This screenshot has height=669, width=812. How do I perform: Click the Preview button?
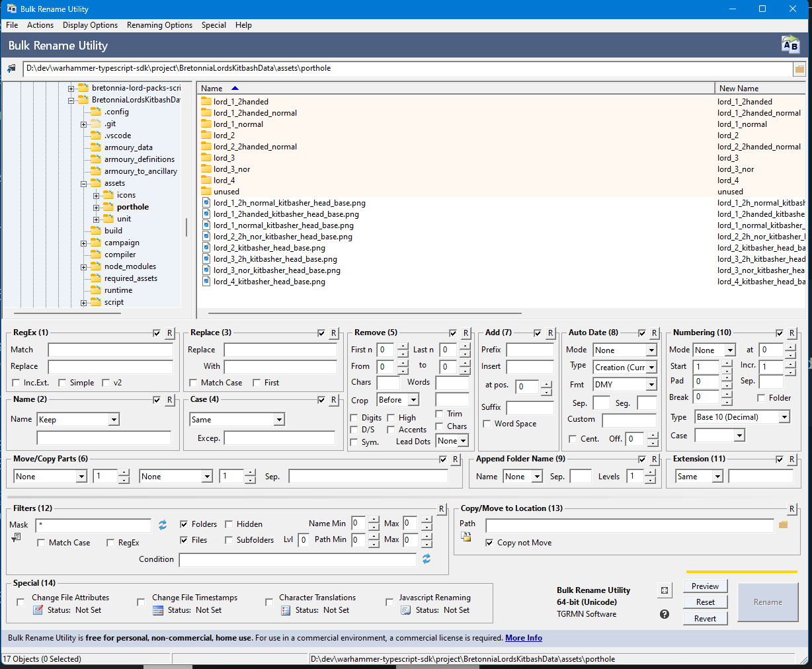click(705, 586)
